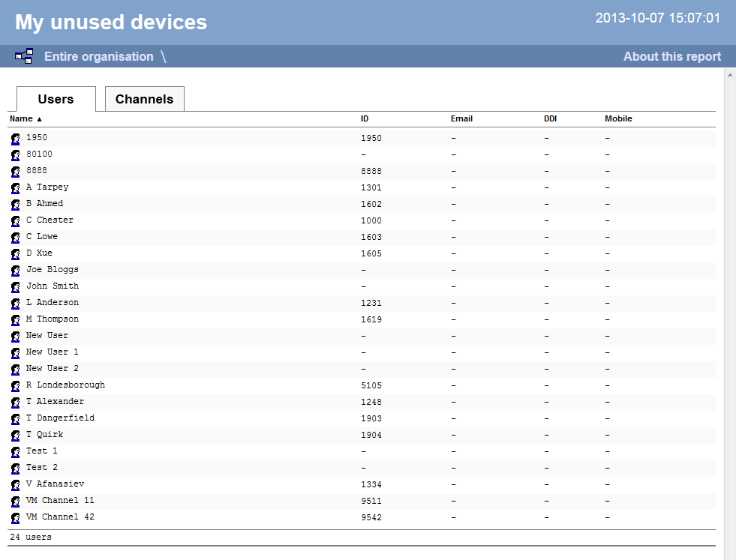
Task: Click the Email column header
Action: click(x=461, y=118)
